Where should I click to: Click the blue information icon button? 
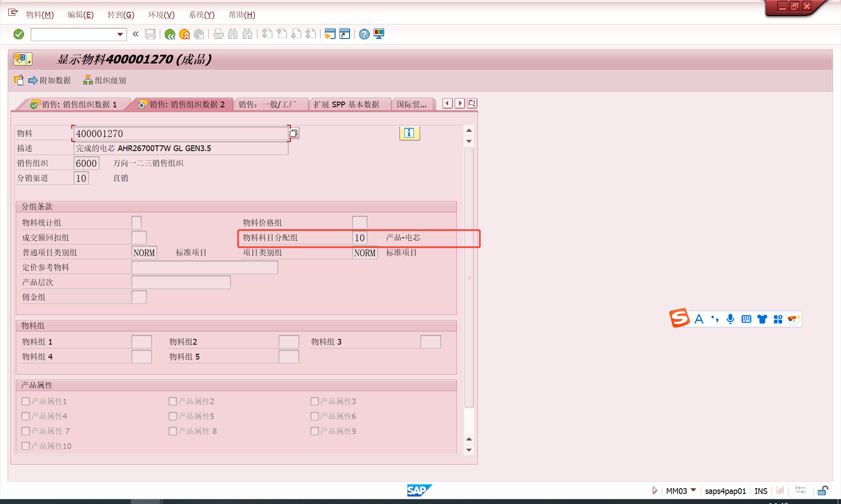(x=409, y=133)
